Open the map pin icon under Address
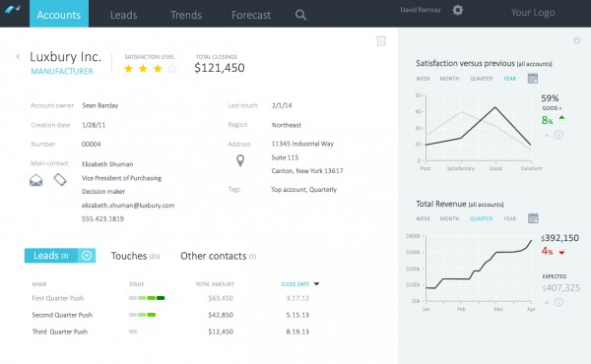Screen dimensions: 591x364 pyautogui.click(x=240, y=160)
